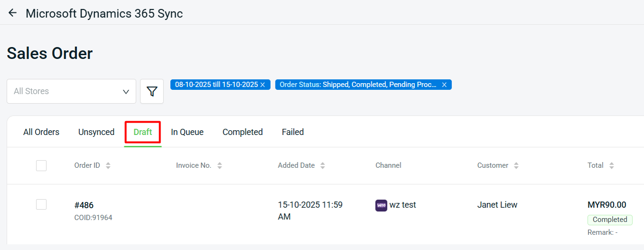
Task: Click the Completed status badge
Action: [x=610, y=220]
